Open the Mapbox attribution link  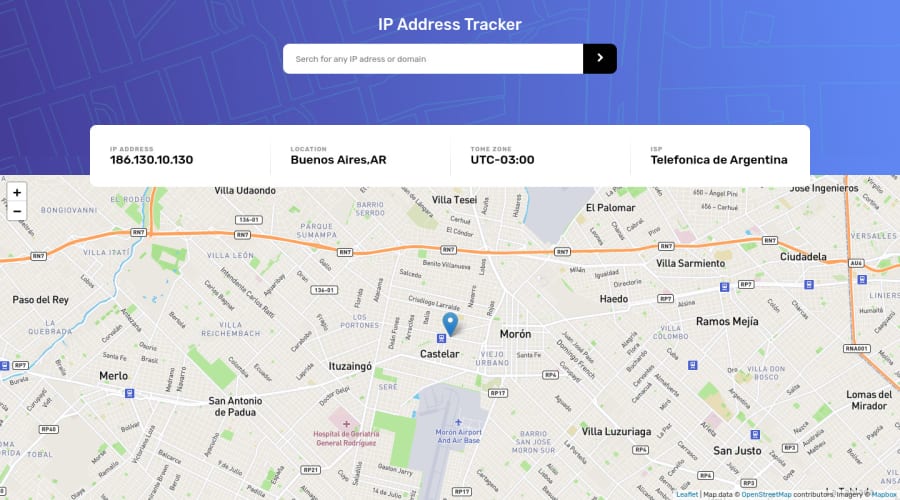pyautogui.click(x=883, y=494)
